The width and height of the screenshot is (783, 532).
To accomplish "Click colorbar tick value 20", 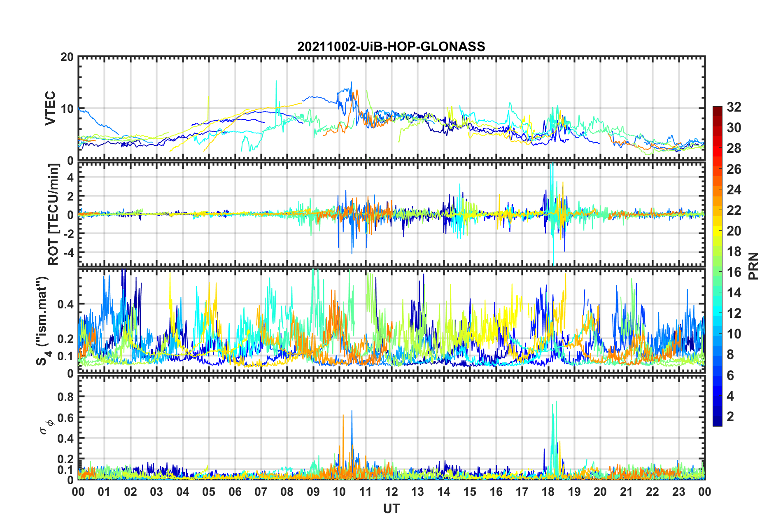I will click(734, 231).
